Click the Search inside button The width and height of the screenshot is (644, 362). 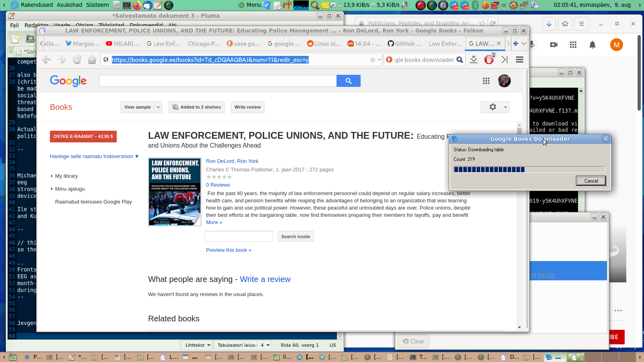coord(296,237)
